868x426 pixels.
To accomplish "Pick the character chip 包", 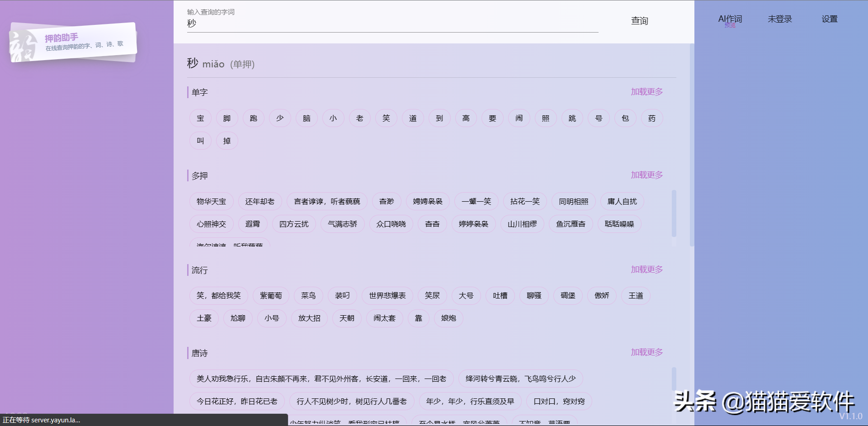I will pos(625,118).
